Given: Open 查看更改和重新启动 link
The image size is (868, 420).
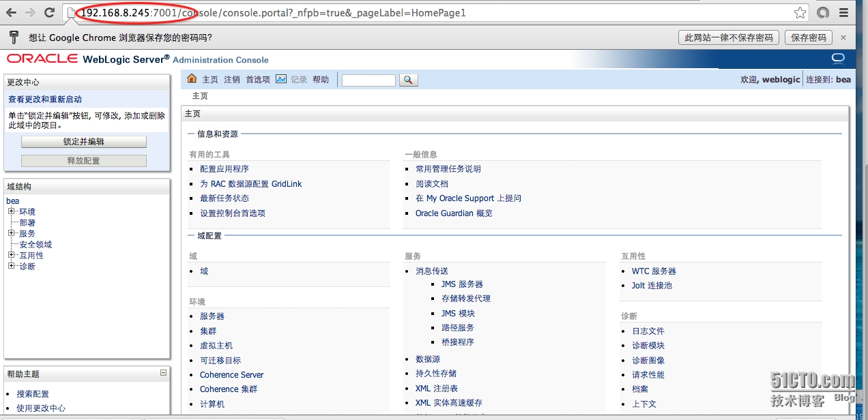Looking at the screenshot, I should point(45,100).
